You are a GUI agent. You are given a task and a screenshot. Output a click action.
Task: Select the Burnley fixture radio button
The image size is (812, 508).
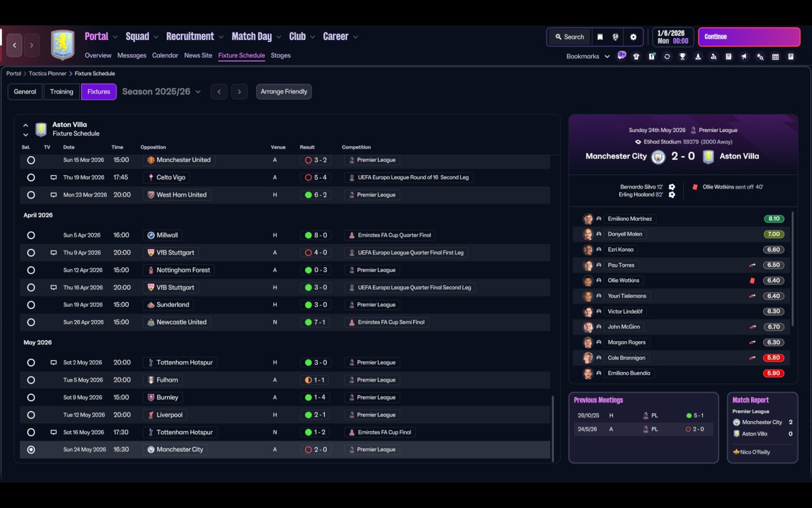(31, 398)
